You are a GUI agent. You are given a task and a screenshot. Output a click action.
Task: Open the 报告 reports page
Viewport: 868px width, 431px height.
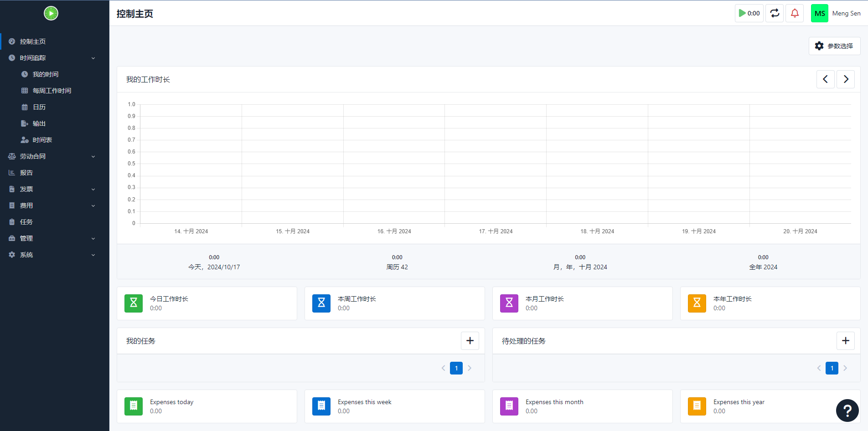click(26, 173)
